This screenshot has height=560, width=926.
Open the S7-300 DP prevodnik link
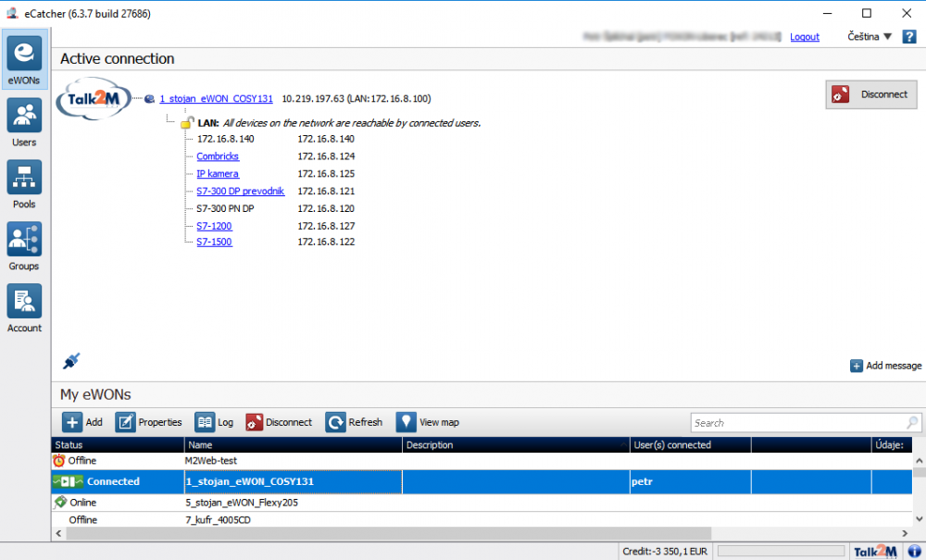pyautogui.click(x=241, y=192)
